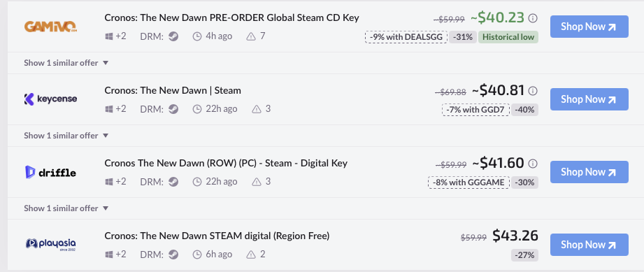This screenshot has height=272, width=644.
Task: Click the warning triangle icon showing 7
Action: pyautogui.click(x=251, y=36)
